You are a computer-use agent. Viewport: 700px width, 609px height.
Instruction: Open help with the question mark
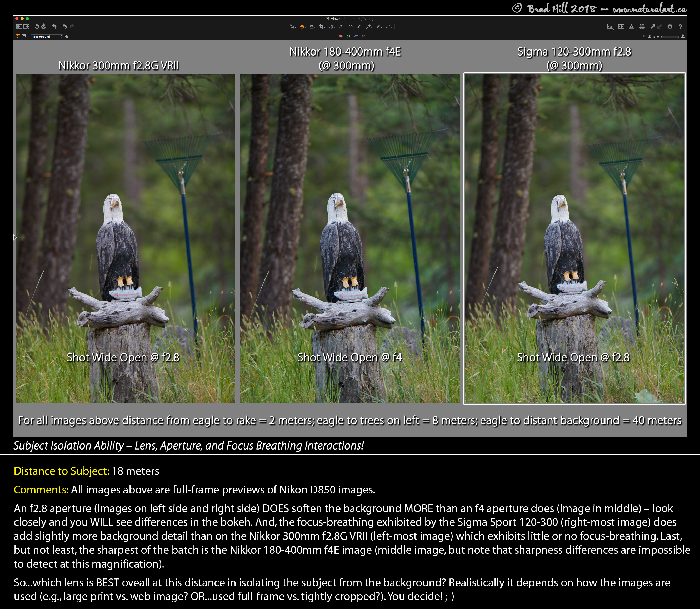[680, 27]
